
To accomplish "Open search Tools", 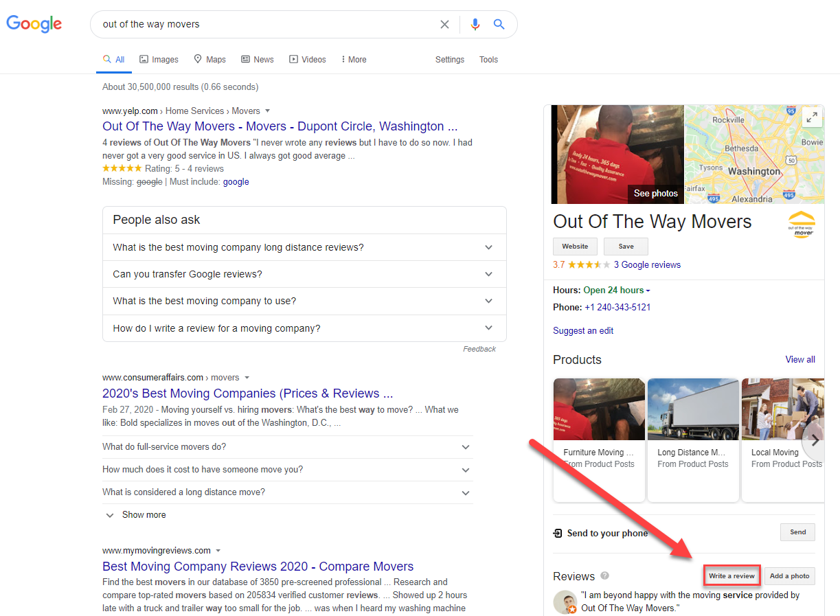I will (x=488, y=60).
